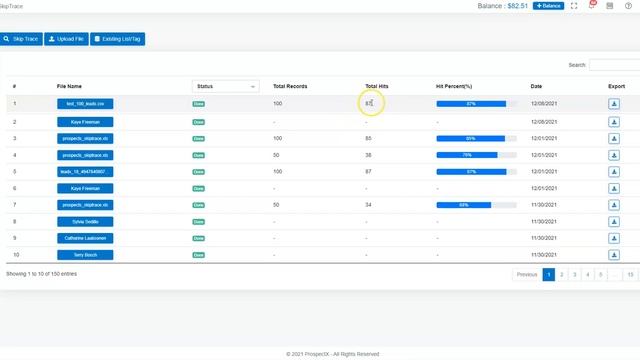The image size is (640, 360).
Task: Click row 1 hit percent progress bar
Action: coord(476,104)
